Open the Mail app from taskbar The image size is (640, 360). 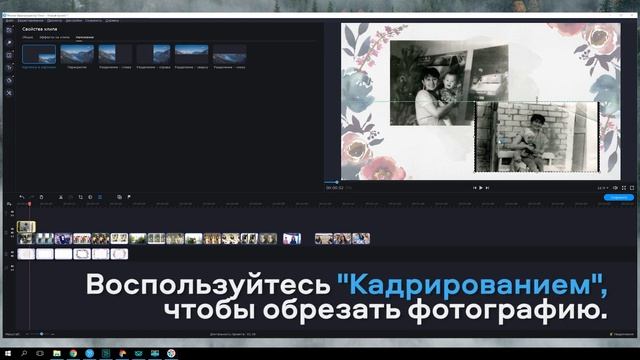coord(138,353)
